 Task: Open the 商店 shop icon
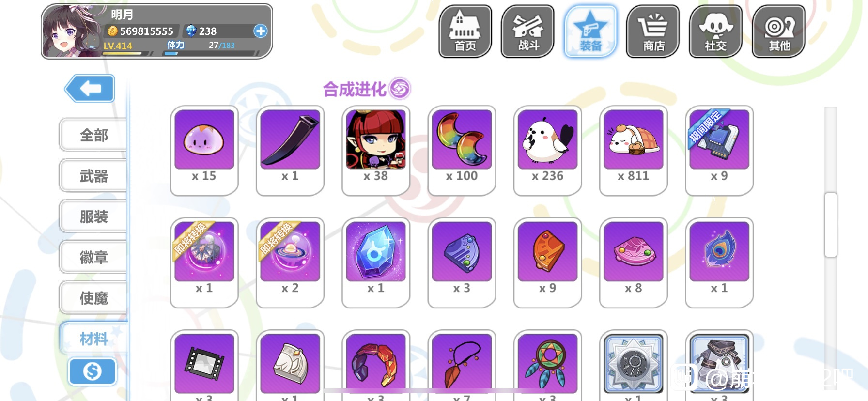(x=653, y=31)
